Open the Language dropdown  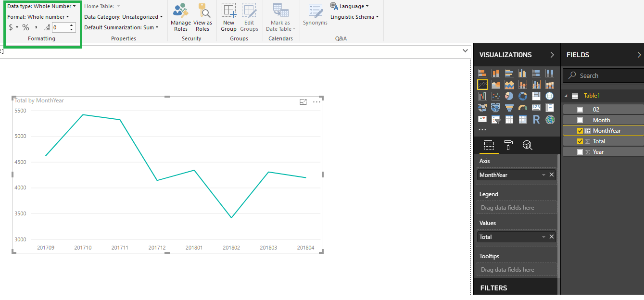coord(350,6)
